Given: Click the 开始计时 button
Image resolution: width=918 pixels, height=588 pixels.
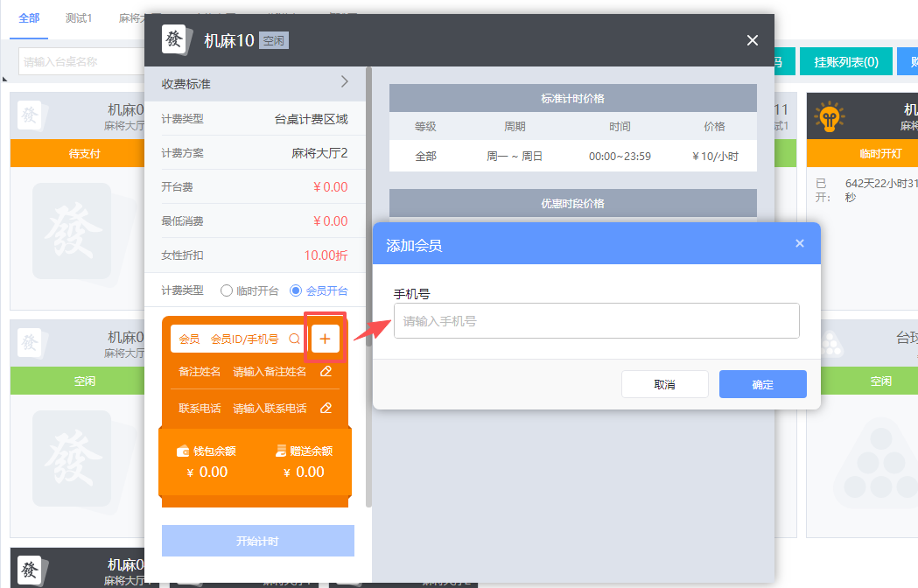Looking at the screenshot, I should coord(257,541).
